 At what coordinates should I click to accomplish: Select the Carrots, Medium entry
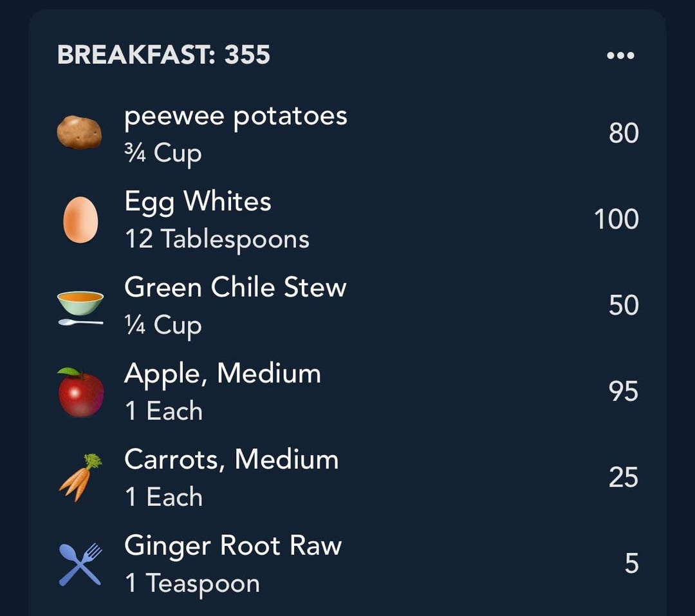coord(347,478)
